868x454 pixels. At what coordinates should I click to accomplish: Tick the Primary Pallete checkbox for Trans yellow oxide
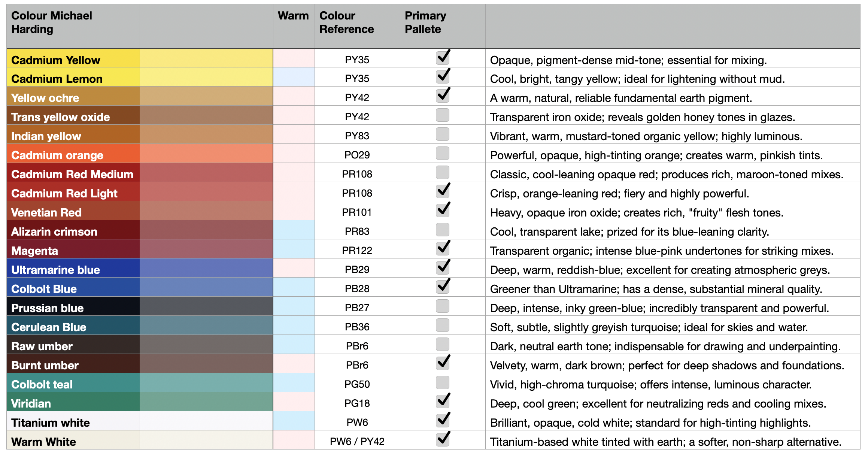(x=443, y=115)
